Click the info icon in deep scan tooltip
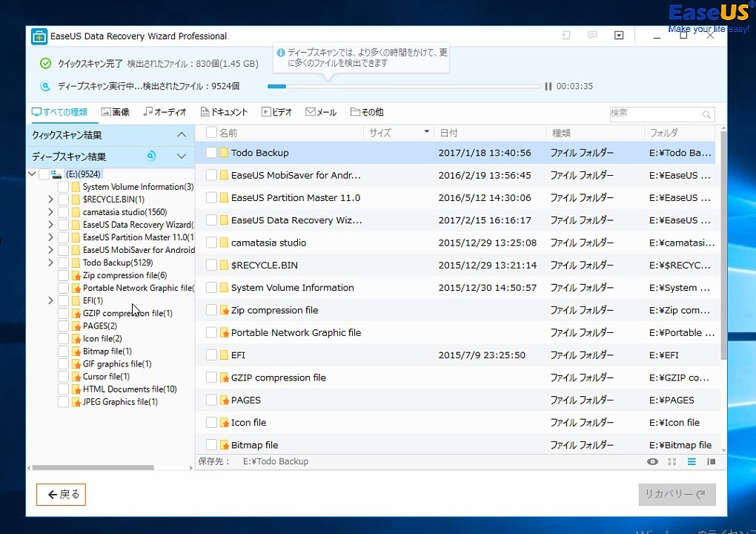 pyautogui.click(x=281, y=53)
